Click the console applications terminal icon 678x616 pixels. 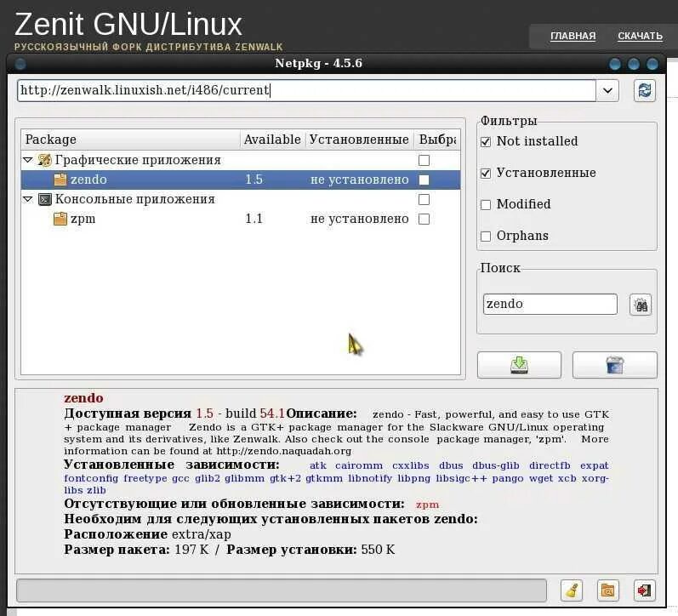(44, 199)
